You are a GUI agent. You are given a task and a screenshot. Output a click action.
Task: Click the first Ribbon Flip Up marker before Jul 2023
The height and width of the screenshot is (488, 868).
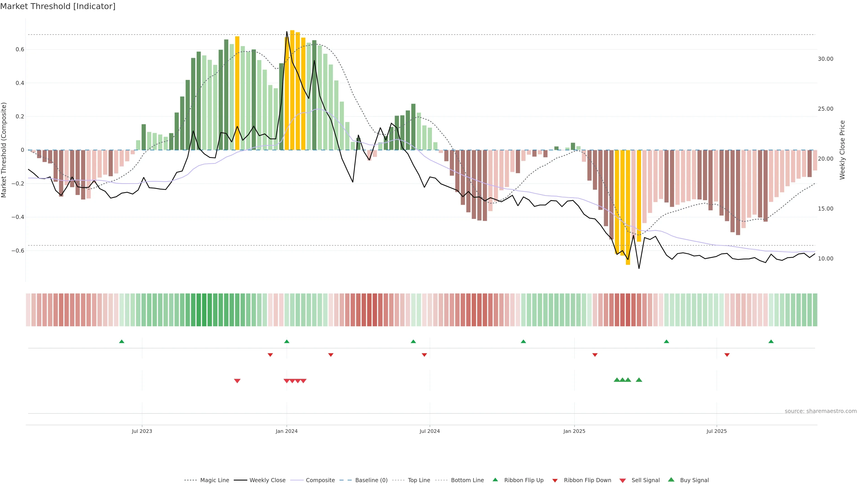(122, 342)
